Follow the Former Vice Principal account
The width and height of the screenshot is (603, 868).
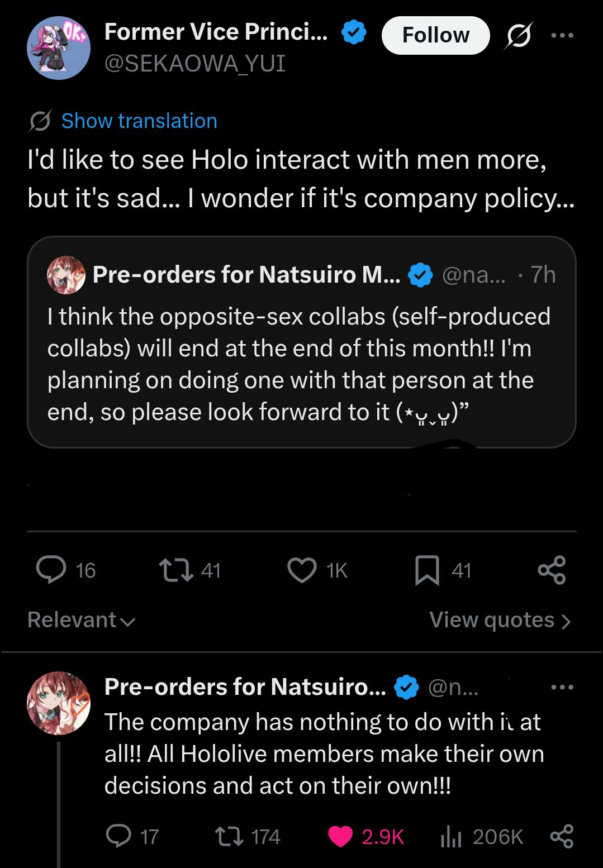coord(435,36)
